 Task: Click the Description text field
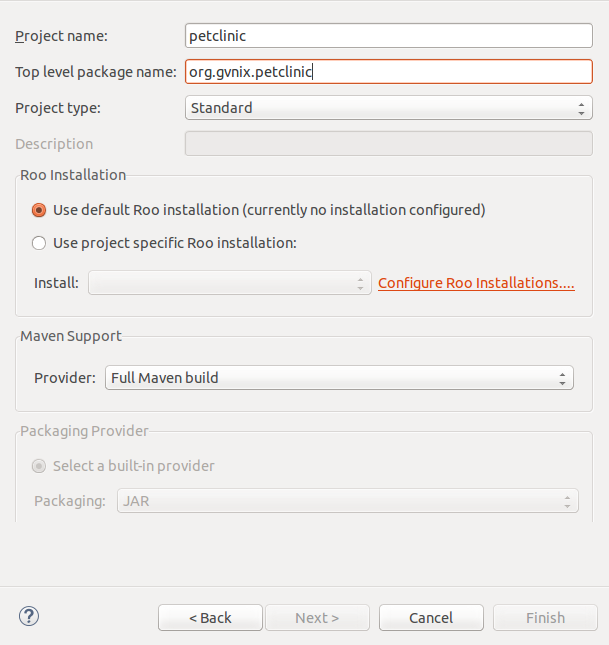coord(389,144)
